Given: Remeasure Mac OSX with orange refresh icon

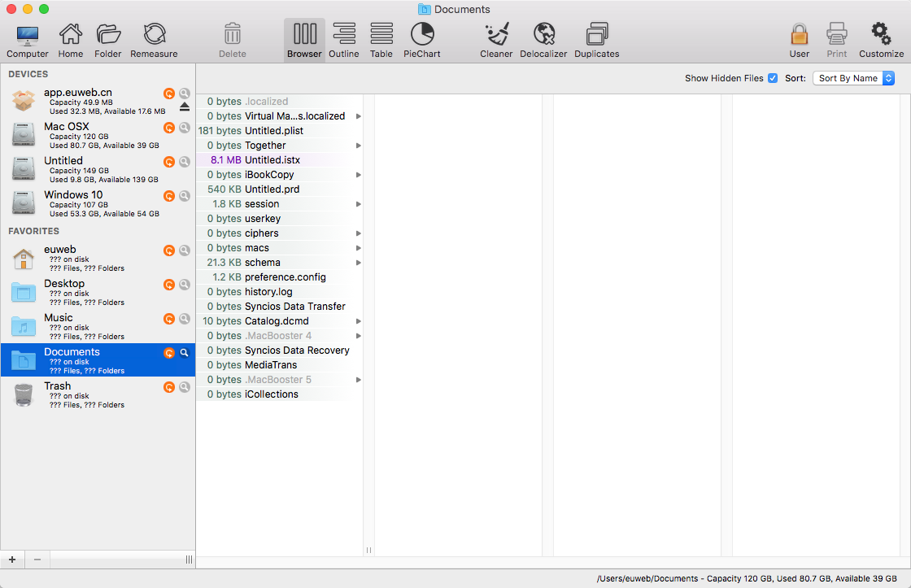Looking at the screenshot, I should (x=169, y=128).
